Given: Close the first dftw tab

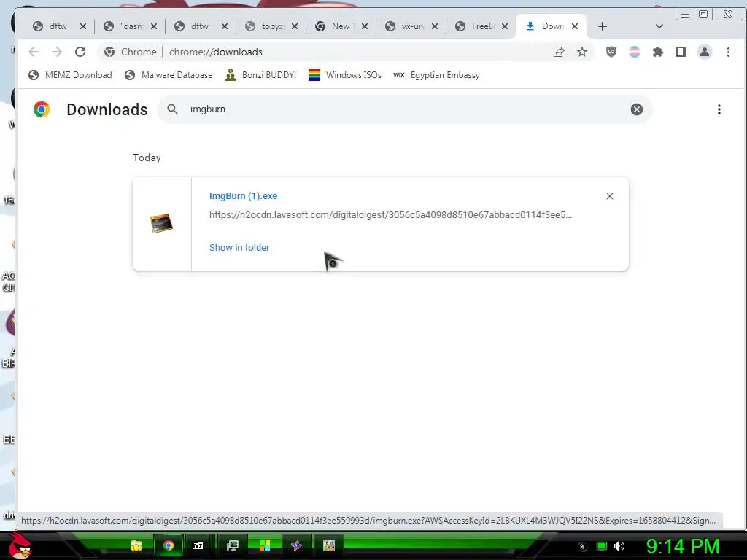Looking at the screenshot, I should click(83, 27).
